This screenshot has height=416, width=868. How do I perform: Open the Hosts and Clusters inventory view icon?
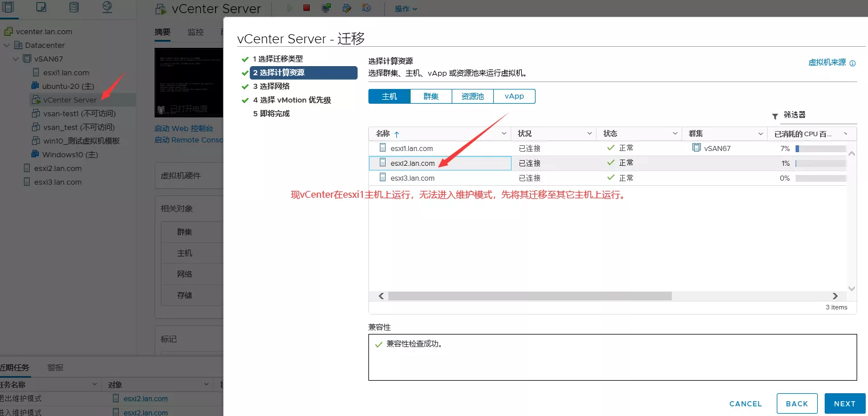(x=9, y=7)
